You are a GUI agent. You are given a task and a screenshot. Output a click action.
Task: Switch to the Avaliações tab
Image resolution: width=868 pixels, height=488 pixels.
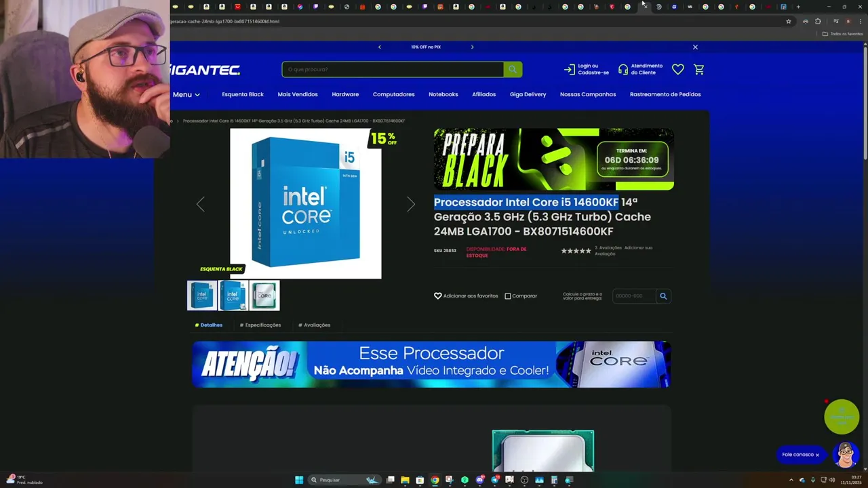pos(315,325)
